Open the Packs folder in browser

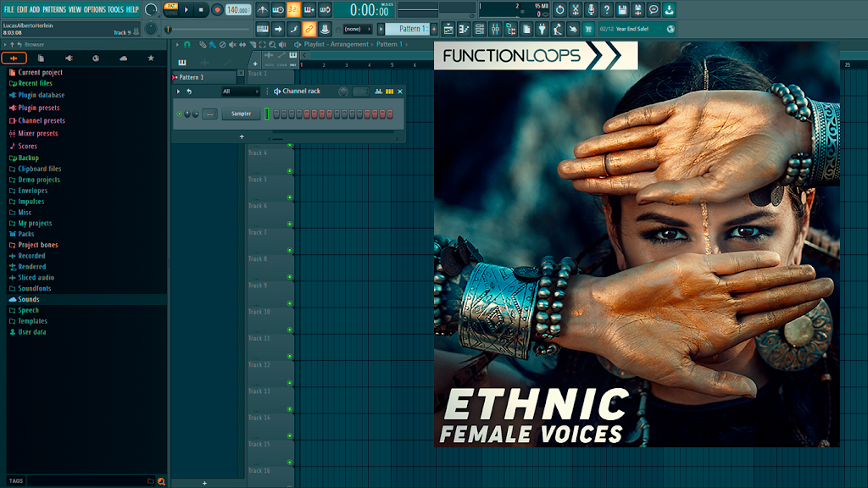click(26, 234)
